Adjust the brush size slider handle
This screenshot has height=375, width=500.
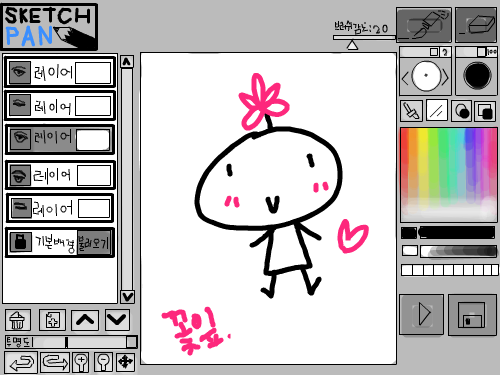click(x=434, y=52)
